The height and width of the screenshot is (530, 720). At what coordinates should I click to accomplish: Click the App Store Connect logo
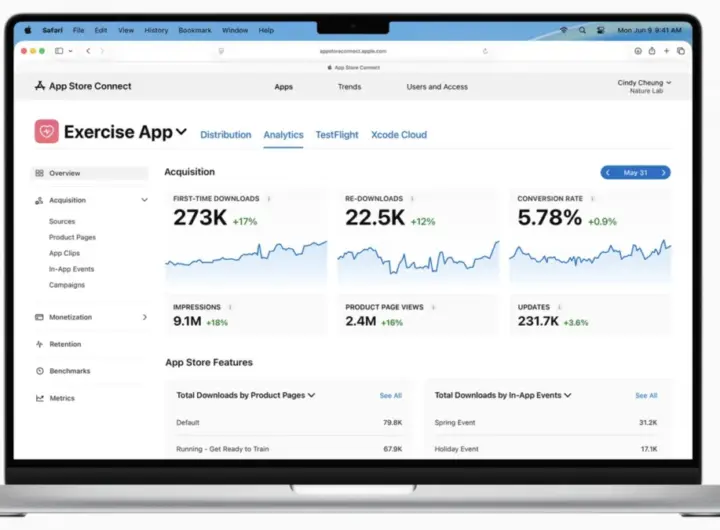click(x=83, y=86)
